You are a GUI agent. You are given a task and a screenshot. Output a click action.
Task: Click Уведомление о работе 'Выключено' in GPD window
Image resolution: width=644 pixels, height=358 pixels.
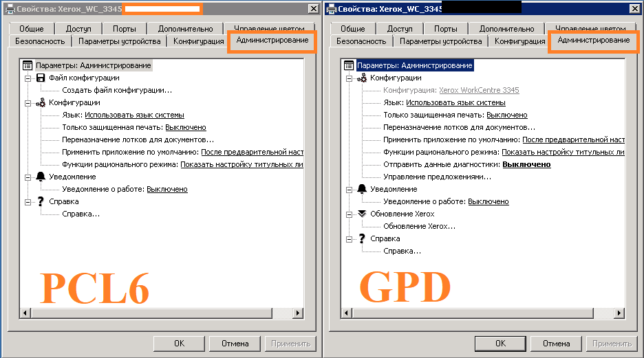pyautogui.click(x=489, y=201)
